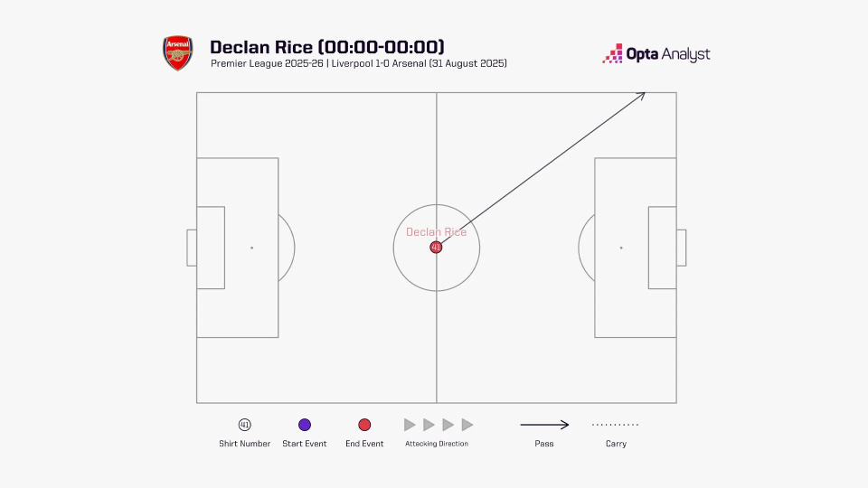Image resolution: width=868 pixels, height=488 pixels.
Task: Click the right penalty spot
Action: [x=621, y=248]
